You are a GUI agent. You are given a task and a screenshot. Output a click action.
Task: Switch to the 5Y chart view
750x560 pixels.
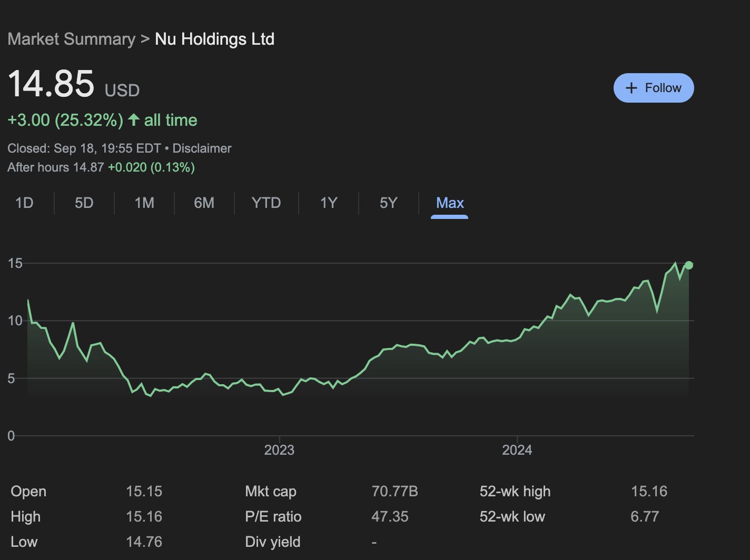point(388,203)
